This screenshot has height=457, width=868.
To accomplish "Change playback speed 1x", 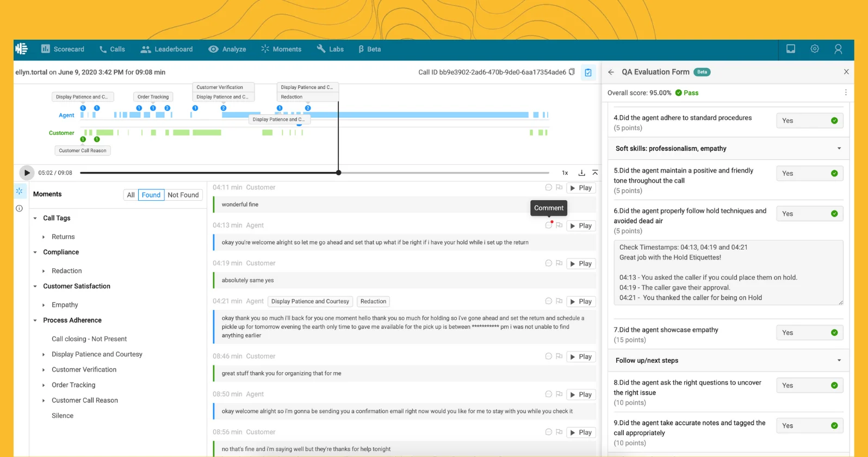I will (x=565, y=173).
